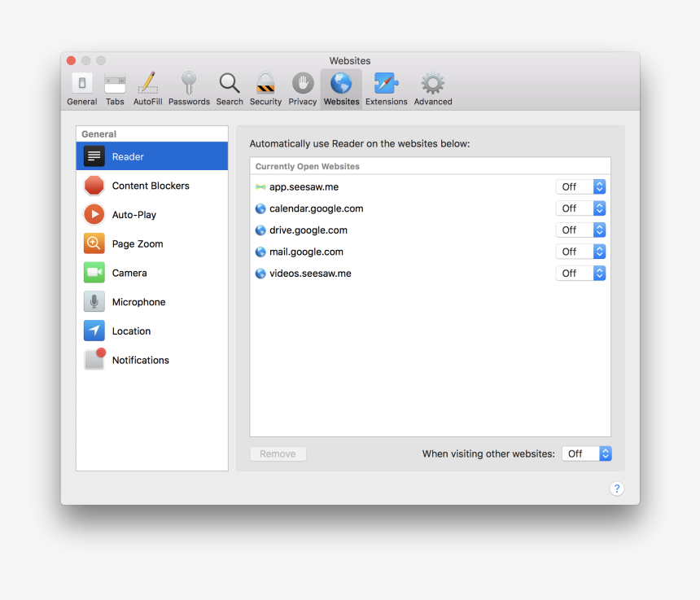This screenshot has height=600, width=700.
Task: Set drive.google.com Reader option
Action: pos(580,230)
